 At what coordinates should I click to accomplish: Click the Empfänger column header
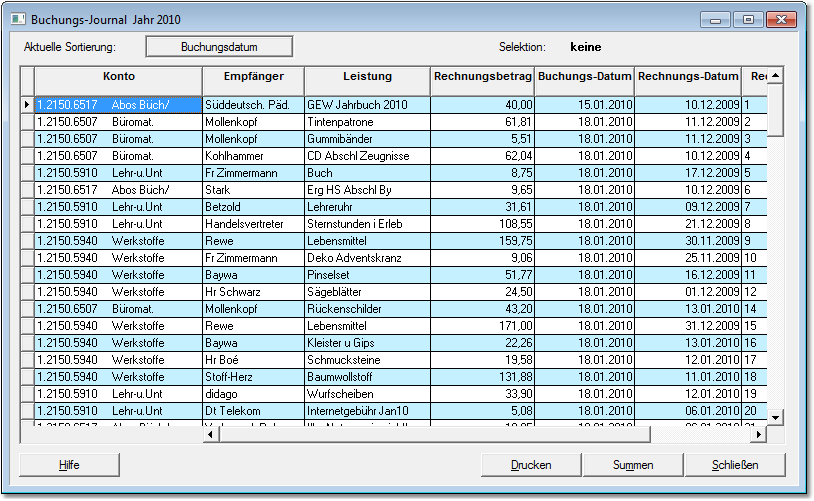tap(253, 77)
